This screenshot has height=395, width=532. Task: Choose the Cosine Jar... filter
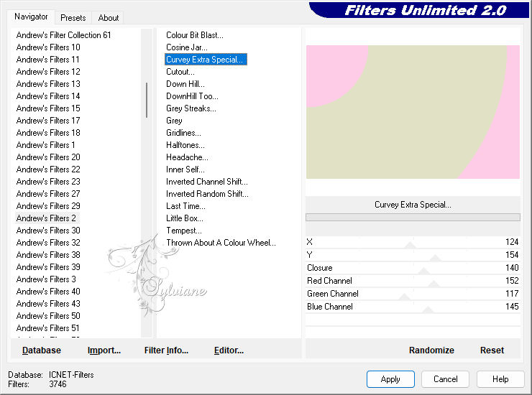(x=187, y=47)
